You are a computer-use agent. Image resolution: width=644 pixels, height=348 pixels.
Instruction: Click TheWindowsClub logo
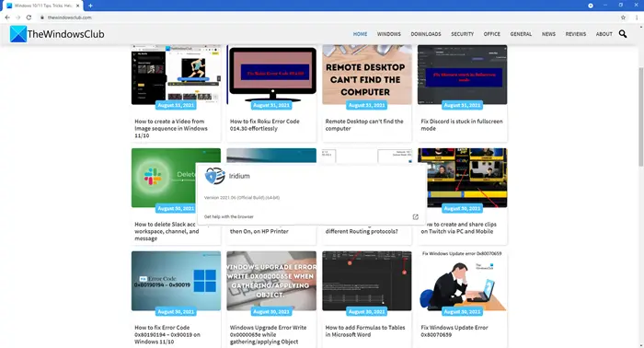pyautogui.click(x=57, y=34)
